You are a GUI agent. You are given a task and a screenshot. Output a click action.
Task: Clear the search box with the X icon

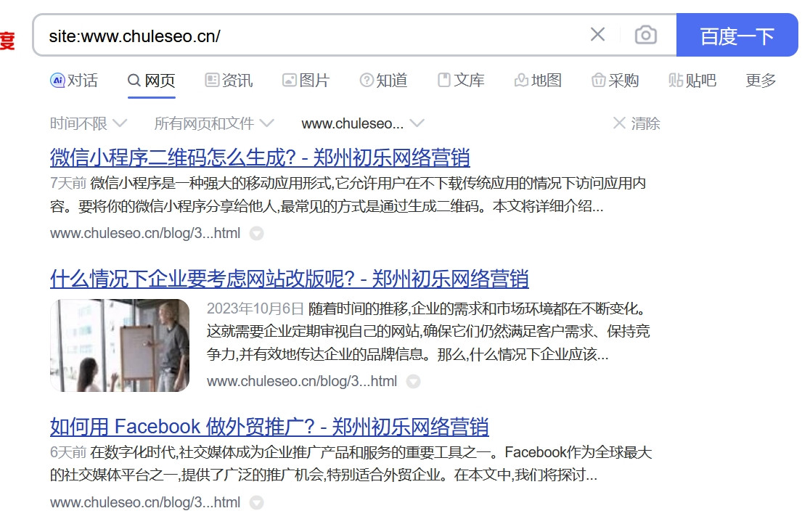pyautogui.click(x=597, y=35)
